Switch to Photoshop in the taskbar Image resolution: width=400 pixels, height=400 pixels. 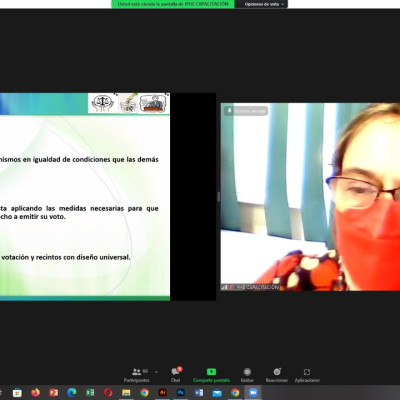tap(181, 393)
